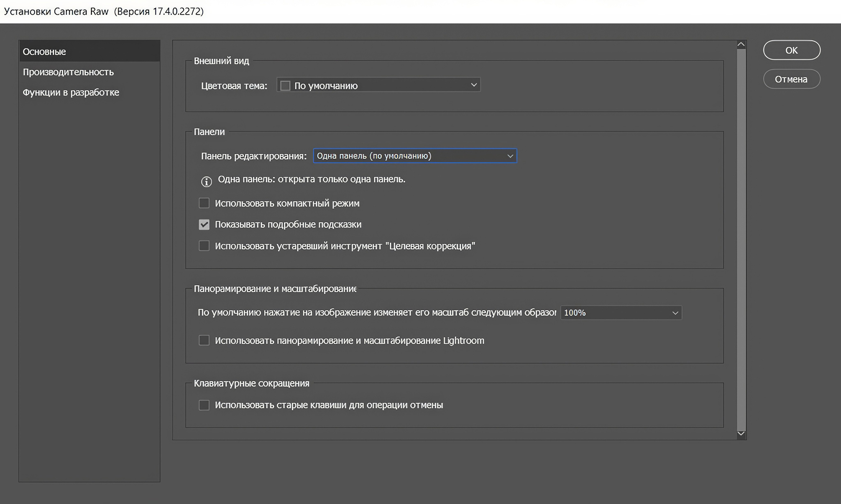Click the chevron of Цветовая тема dropdown
841x504 pixels.
(x=473, y=85)
